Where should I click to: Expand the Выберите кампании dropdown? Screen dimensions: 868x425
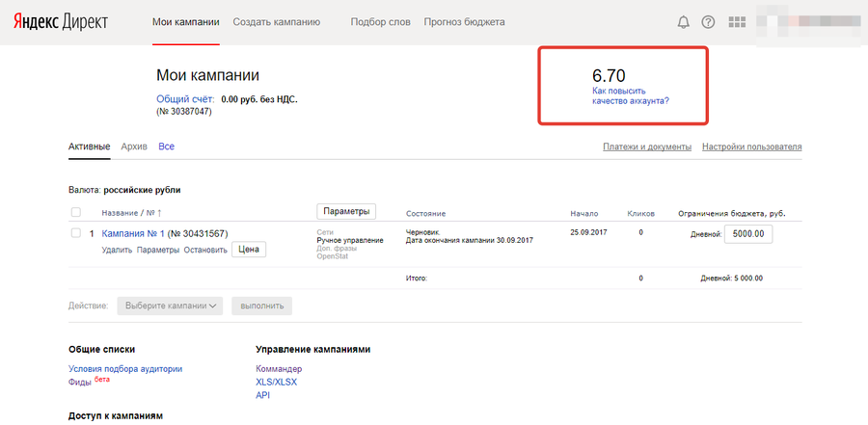[x=170, y=305]
